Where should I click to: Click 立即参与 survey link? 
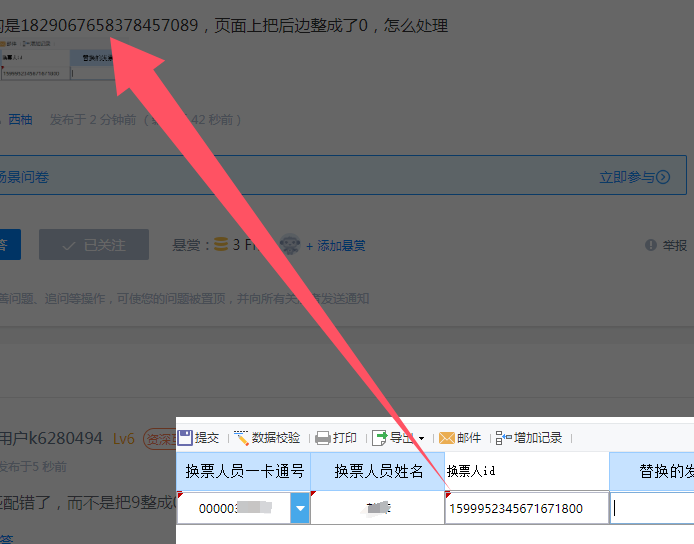(x=634, y=177)
